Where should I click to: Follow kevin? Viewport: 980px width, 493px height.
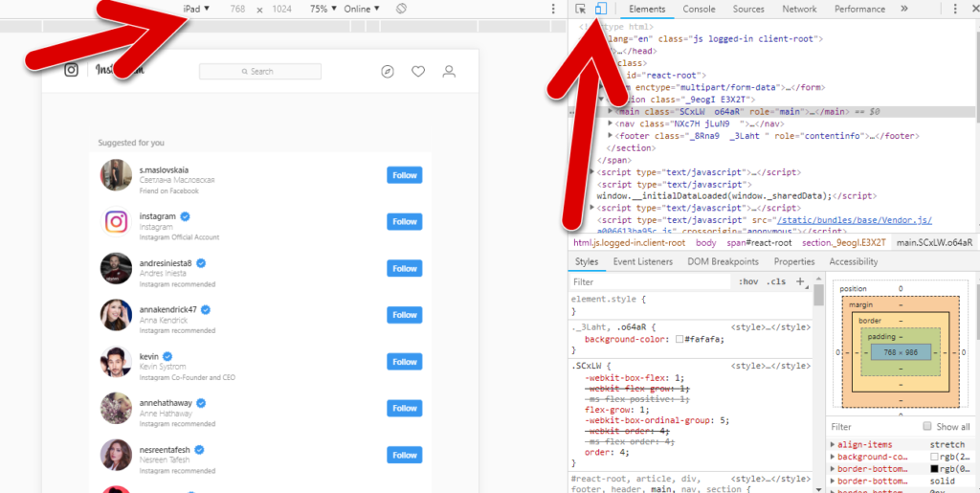(x=405, y=362)
